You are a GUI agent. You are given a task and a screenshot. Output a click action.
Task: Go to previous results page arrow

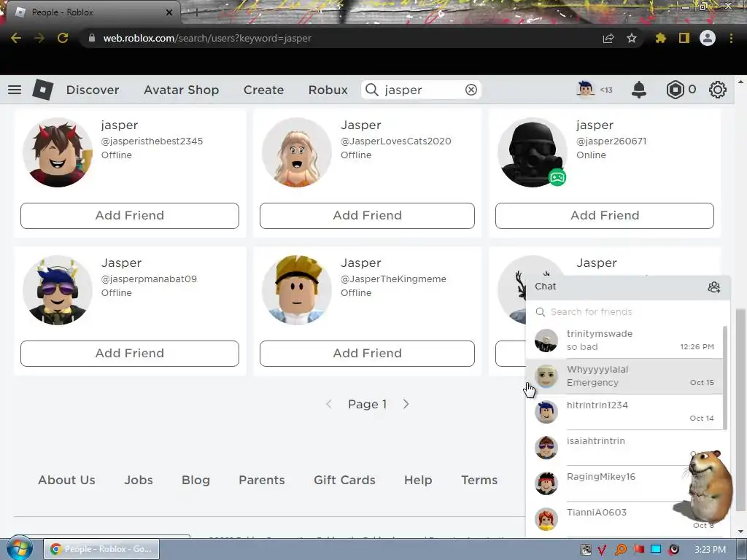(329, 404)
